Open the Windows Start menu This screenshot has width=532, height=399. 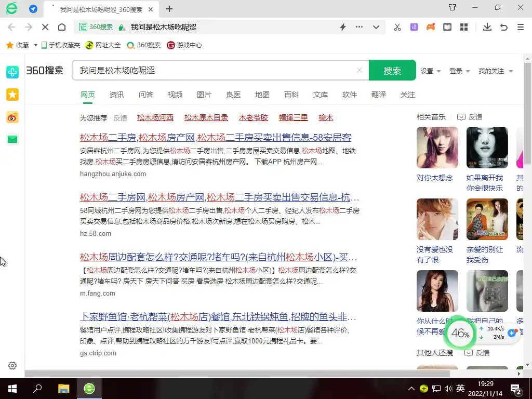[x=12, y=389]
